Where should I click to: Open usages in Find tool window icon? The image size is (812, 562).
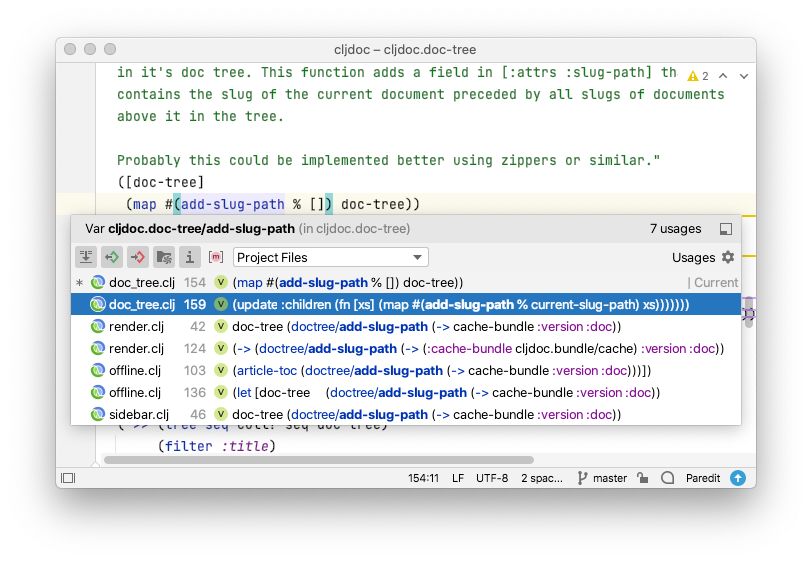[726, 229]
